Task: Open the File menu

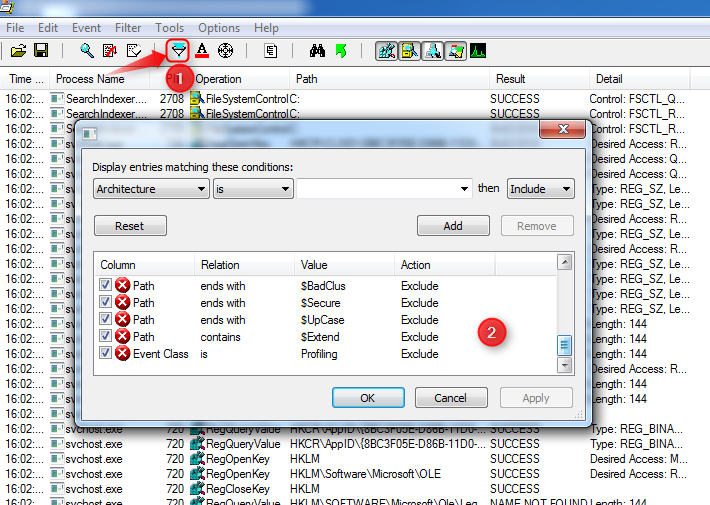Action: pos(15,28)
